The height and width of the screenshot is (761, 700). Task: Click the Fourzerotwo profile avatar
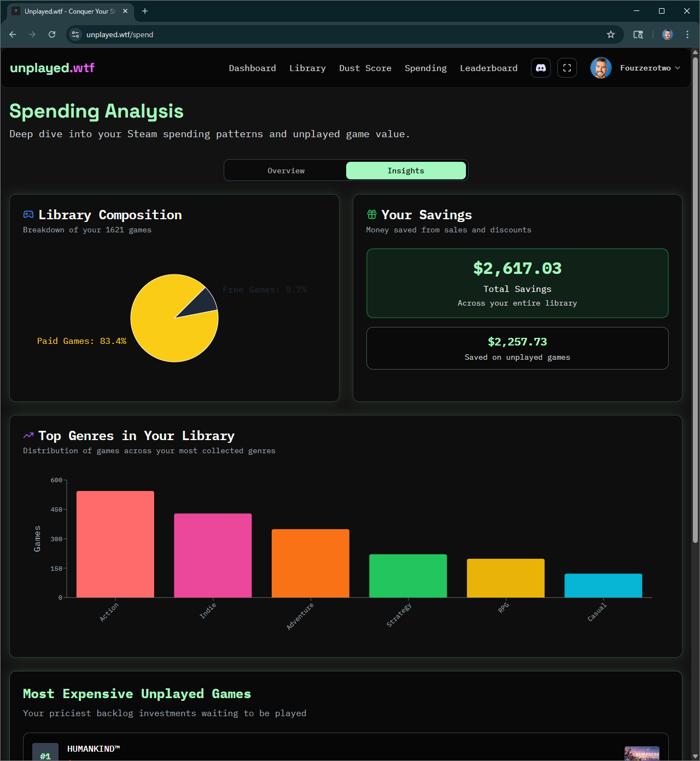601,68
